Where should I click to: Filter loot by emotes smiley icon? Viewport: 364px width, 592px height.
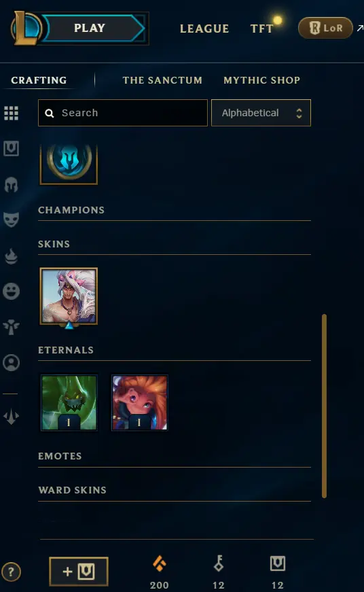pos(12,291)
